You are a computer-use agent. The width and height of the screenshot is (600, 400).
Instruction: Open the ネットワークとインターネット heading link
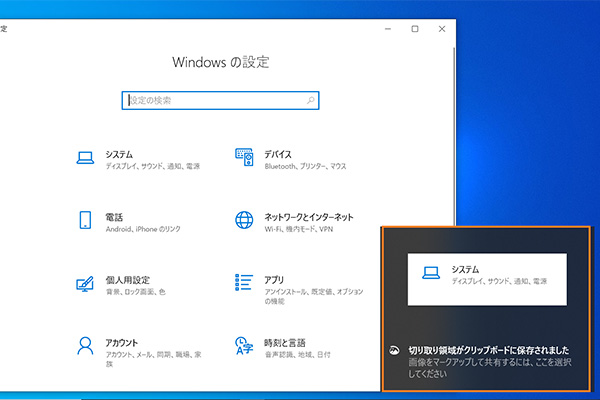tap(309, 217)
